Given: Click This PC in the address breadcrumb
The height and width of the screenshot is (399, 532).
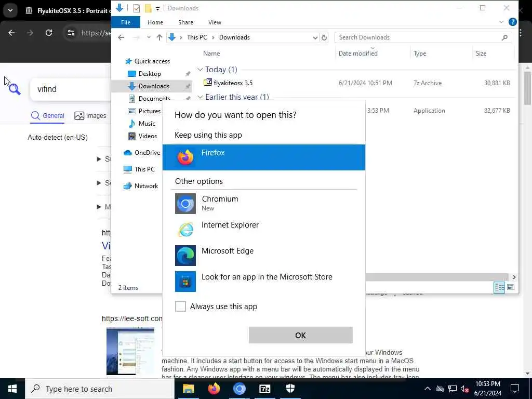Looking at the screenshot, I should tap(197, 37).
